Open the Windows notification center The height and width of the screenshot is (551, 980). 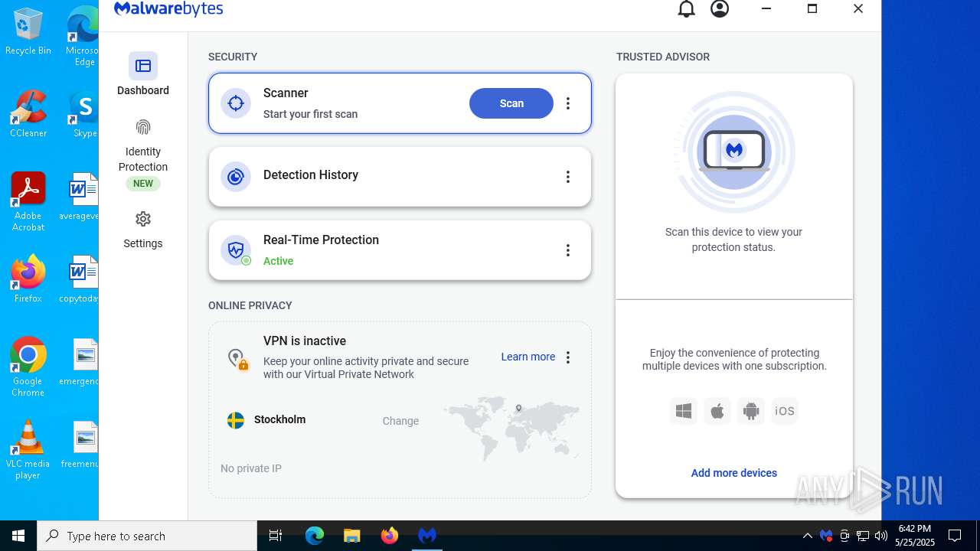tap(955, 536)
